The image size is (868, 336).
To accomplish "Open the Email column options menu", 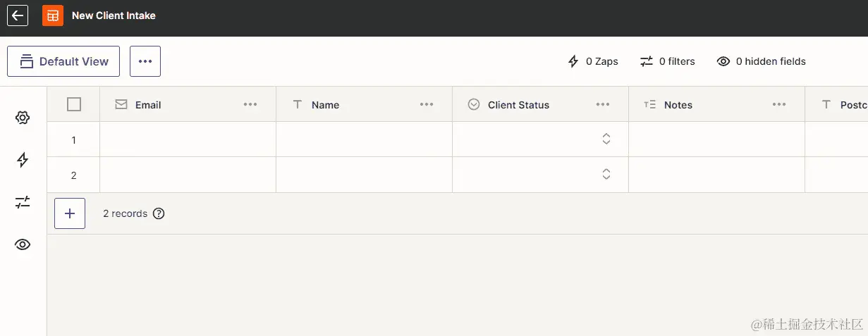I will click(250, 104).
